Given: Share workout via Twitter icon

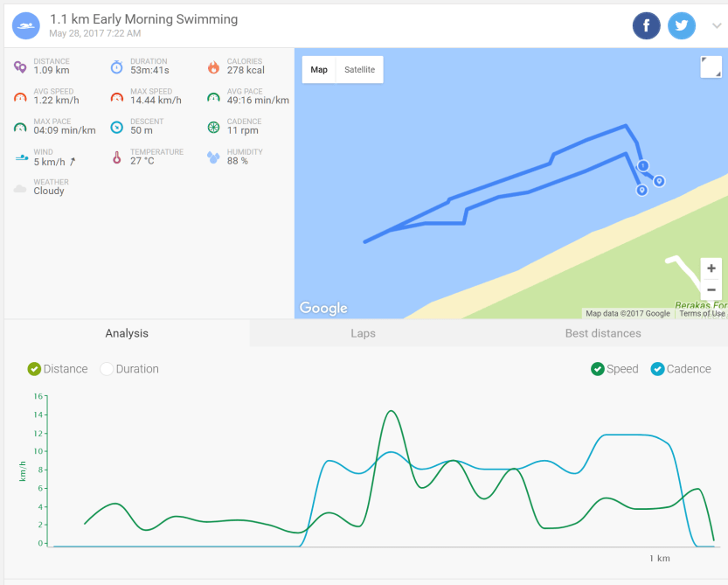Looking at the screenshot, I should click(682, 26).
